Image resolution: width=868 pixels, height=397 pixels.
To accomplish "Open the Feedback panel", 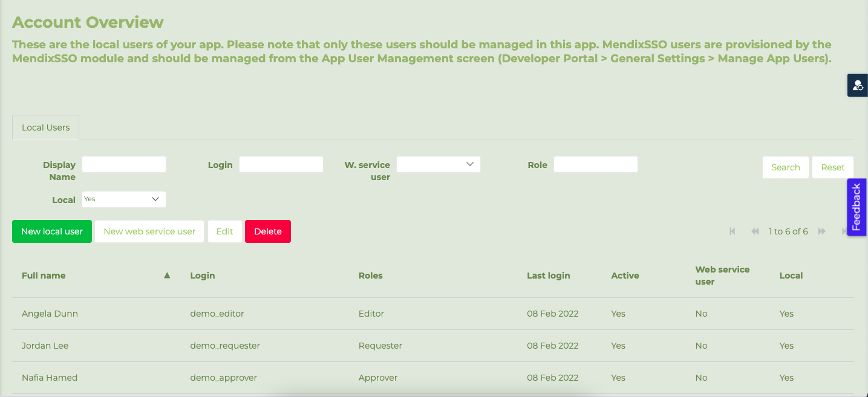I will coord(857,207).
